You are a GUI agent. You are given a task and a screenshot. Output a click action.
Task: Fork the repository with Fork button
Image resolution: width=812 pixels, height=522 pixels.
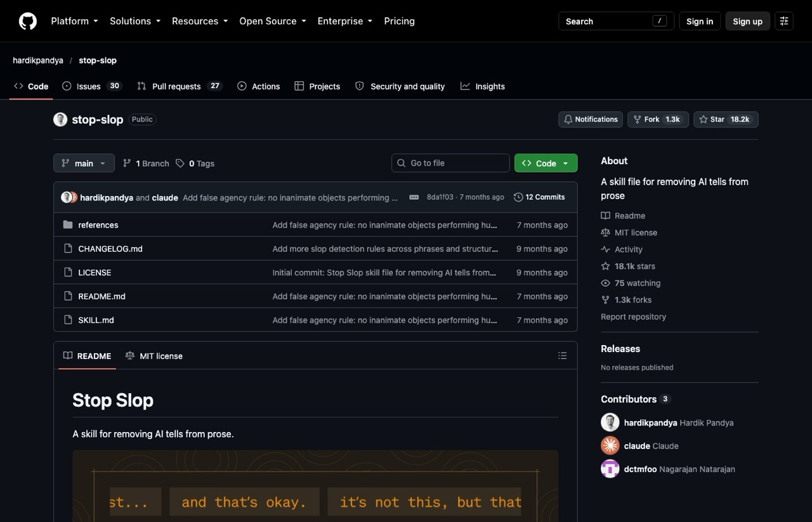(x=658, y=119)
